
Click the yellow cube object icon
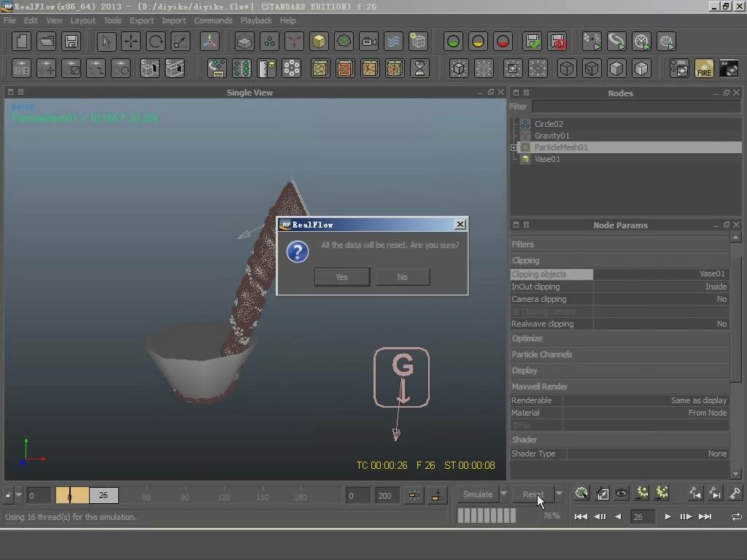point(319,42)
